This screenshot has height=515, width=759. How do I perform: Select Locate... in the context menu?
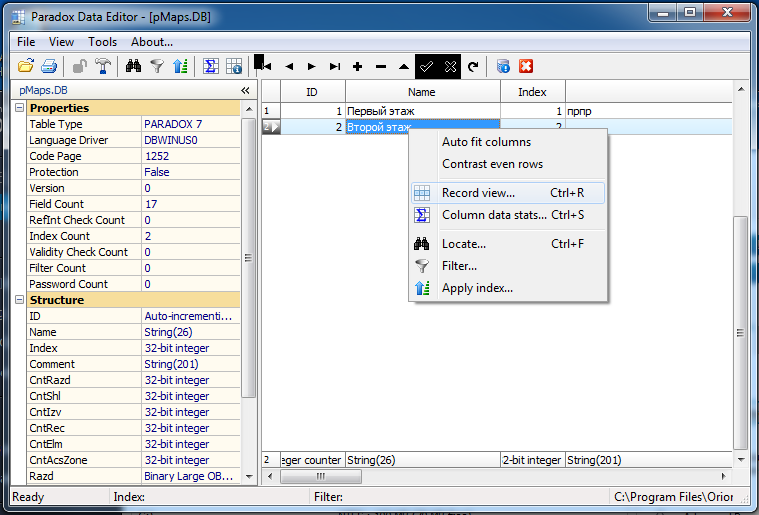pos(508,244)
